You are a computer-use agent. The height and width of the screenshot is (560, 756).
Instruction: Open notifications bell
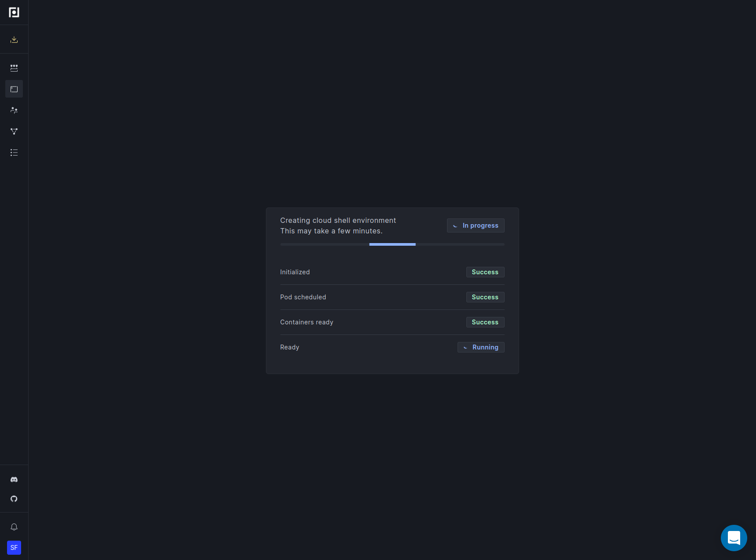[14, 527]
